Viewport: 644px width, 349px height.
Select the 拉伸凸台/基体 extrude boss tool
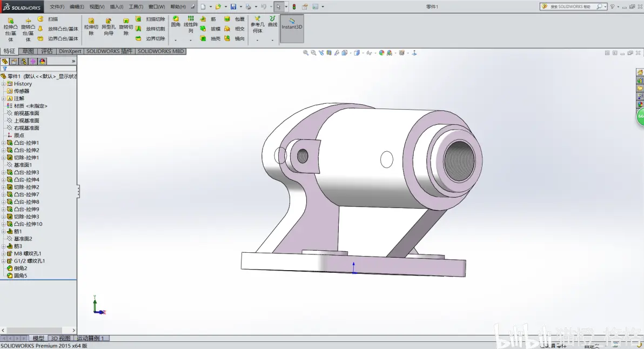(x=11, y=29)
